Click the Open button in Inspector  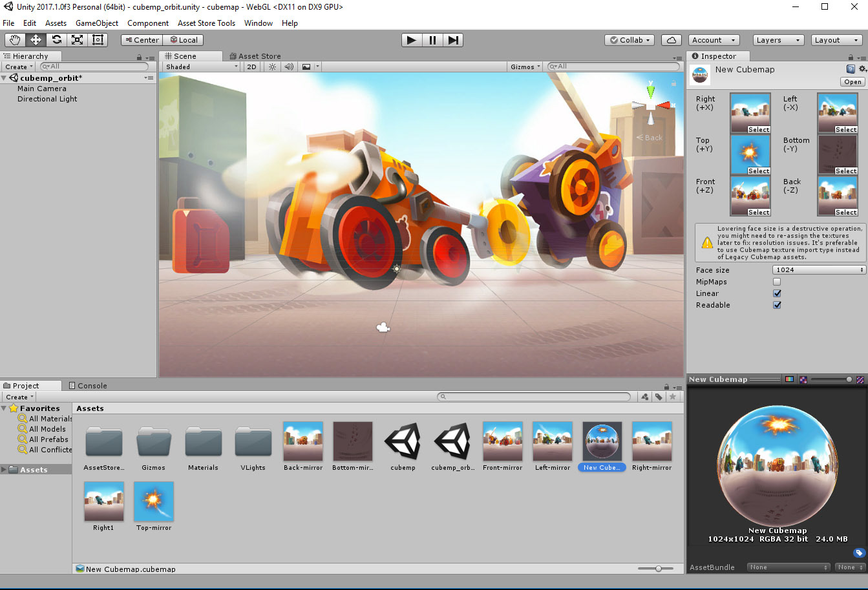pyautogui.click(x=852, y=82)
